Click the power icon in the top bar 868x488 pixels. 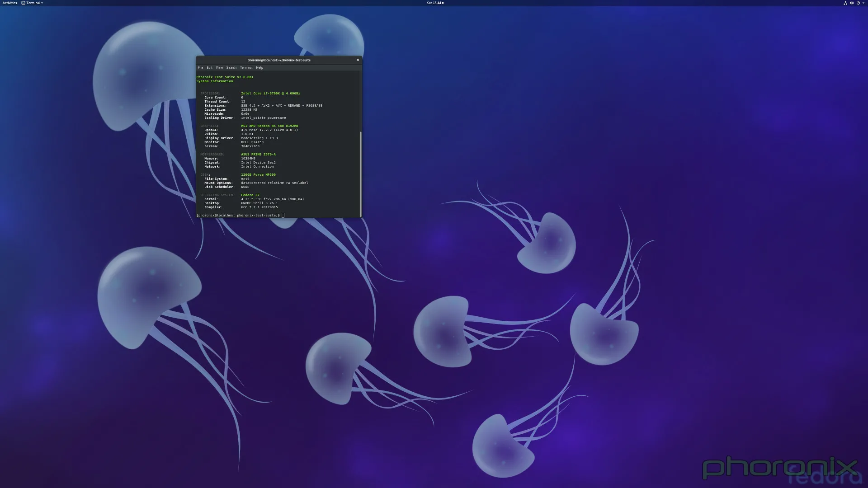858,3
